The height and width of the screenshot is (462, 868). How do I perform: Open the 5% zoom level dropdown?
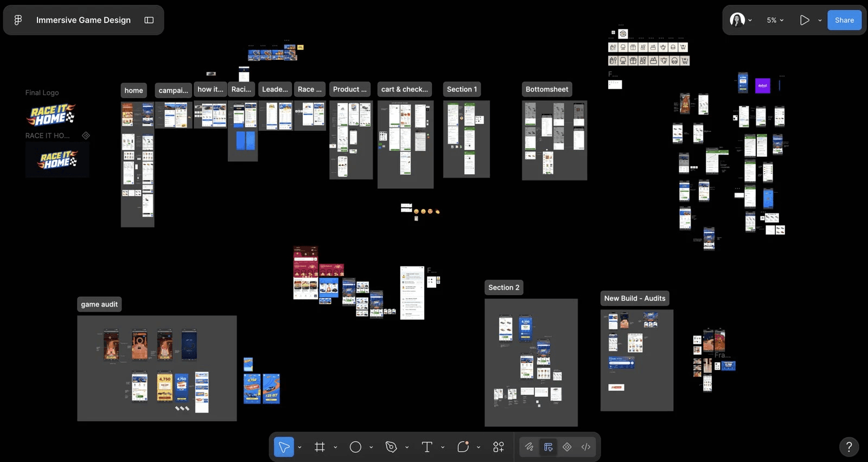[x=775, y=20]
